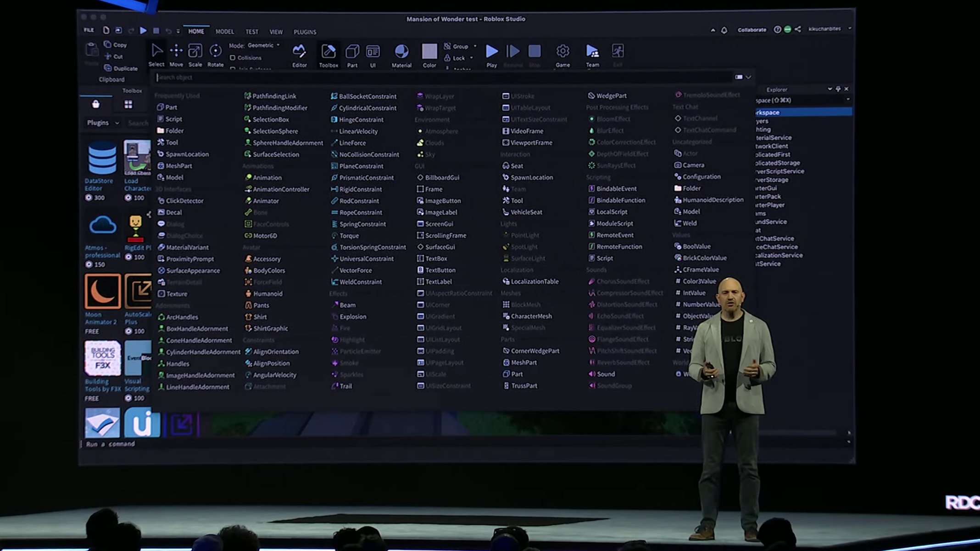The image size is (980, 551).
Task: Activate the Rotate tool
Action: click(215, 55)
